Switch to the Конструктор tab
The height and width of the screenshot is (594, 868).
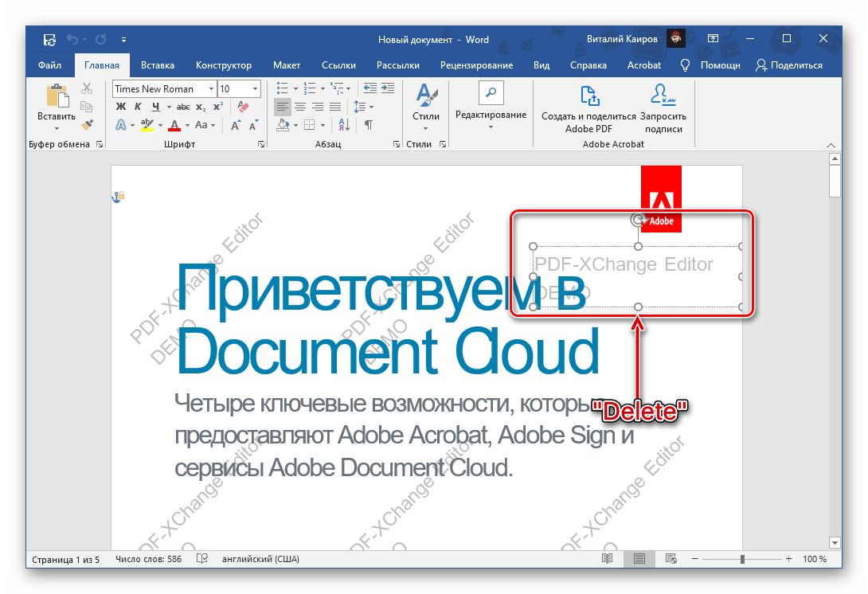[x=224, y=65]
